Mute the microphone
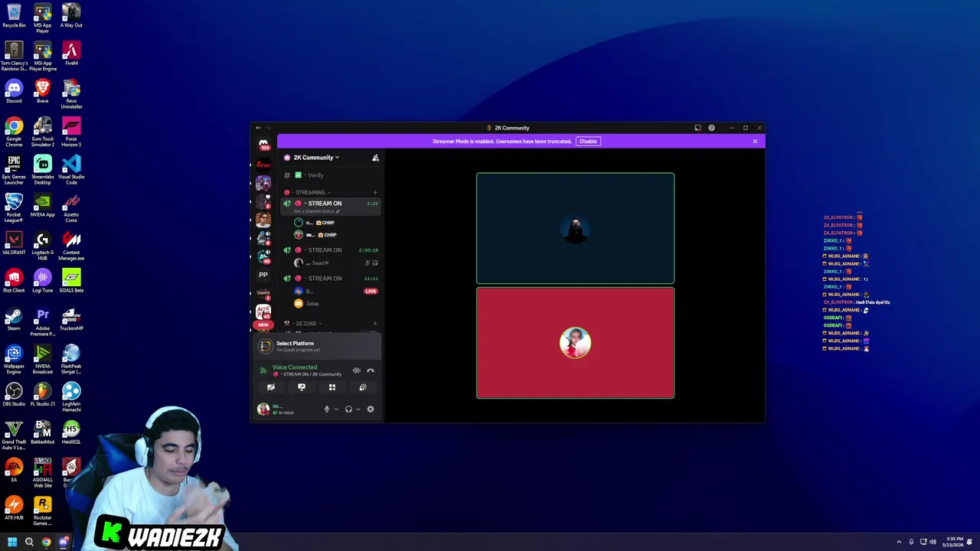 [327, 409]
